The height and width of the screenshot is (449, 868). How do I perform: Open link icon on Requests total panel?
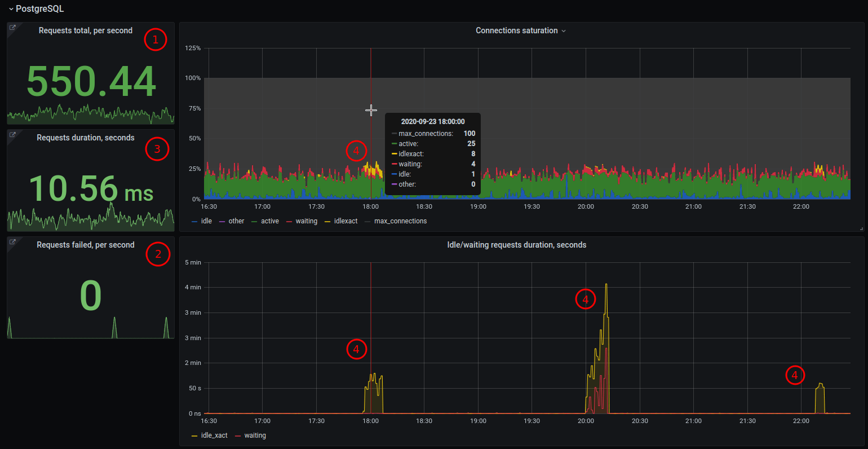[x=12, y=28]
